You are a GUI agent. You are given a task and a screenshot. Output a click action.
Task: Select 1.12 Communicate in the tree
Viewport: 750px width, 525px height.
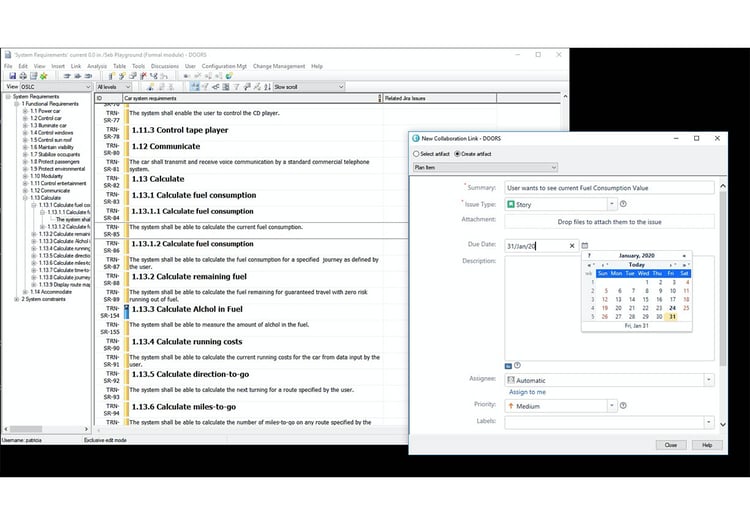pos(50,191)
